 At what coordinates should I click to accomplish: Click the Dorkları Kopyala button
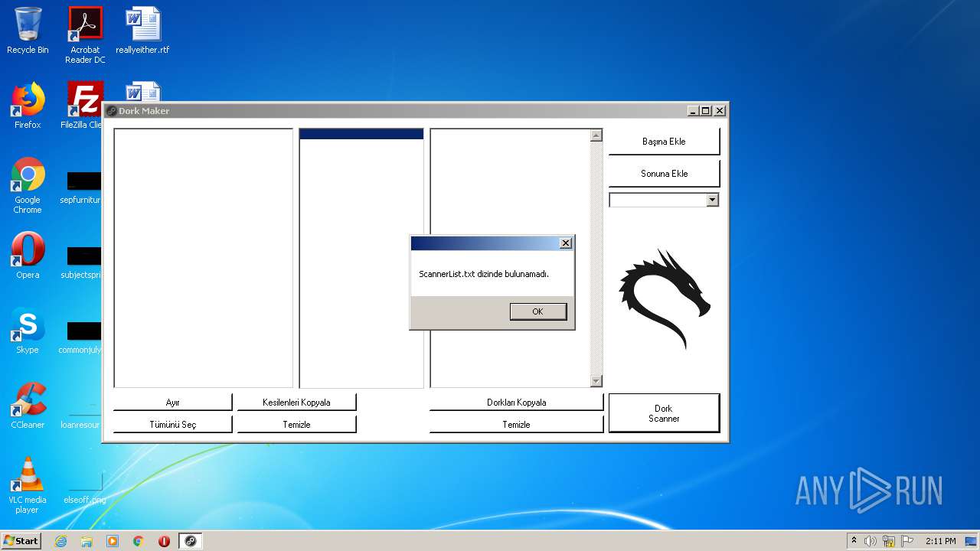pyautogui.click(x=516, y=403)
